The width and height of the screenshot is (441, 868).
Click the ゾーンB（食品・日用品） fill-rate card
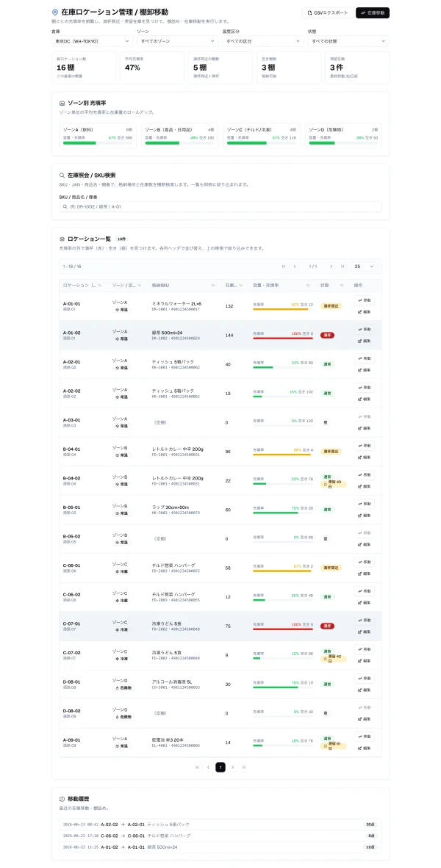click(x=179, y=136)
